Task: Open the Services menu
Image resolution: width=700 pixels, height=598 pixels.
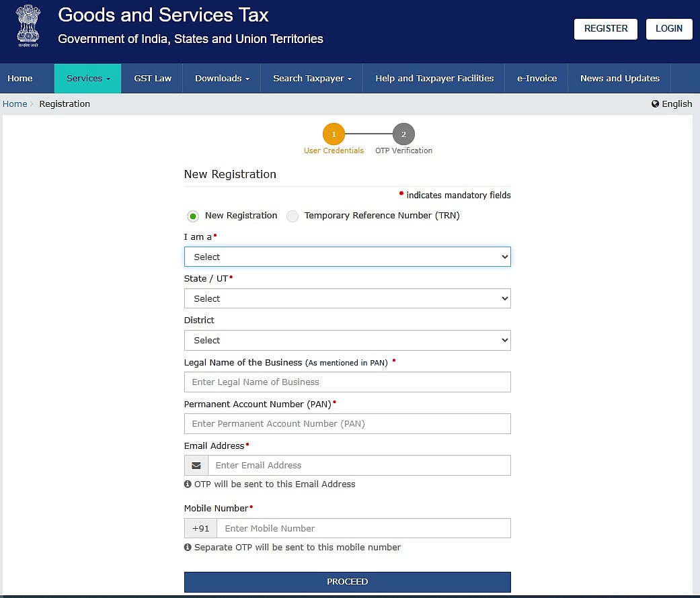Action: click(x=87, y=79)
